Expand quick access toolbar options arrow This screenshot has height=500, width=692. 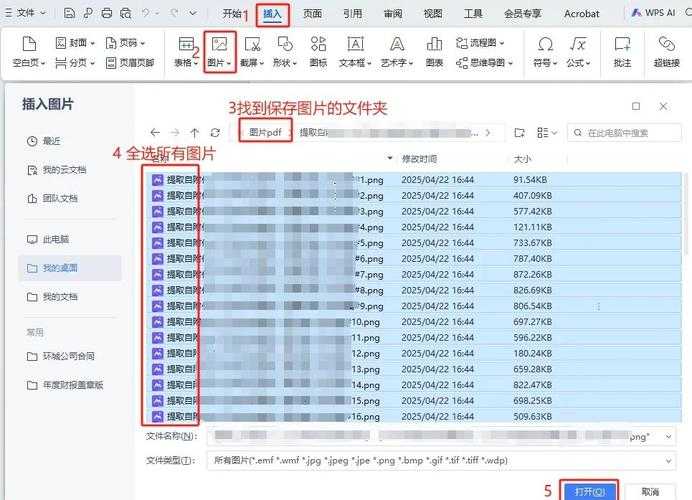coord(193,13)
